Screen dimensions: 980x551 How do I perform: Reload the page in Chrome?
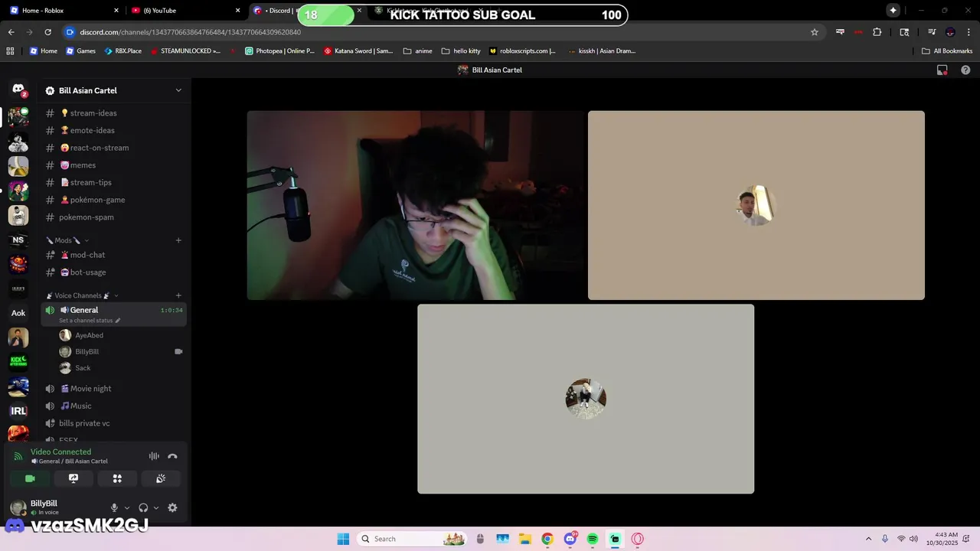pos(47,32)
